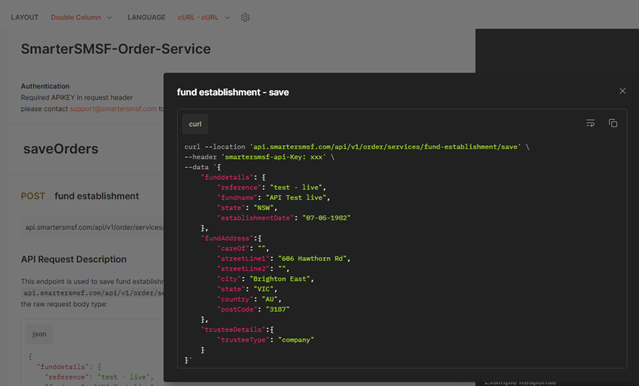Click the "country" key in code
The width and height of the screenshot is (639, 386).
(x=235, y=299)
